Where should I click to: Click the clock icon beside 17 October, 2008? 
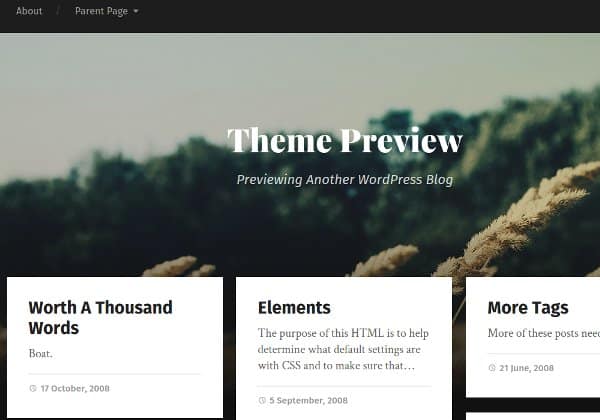tap(33, 388)
